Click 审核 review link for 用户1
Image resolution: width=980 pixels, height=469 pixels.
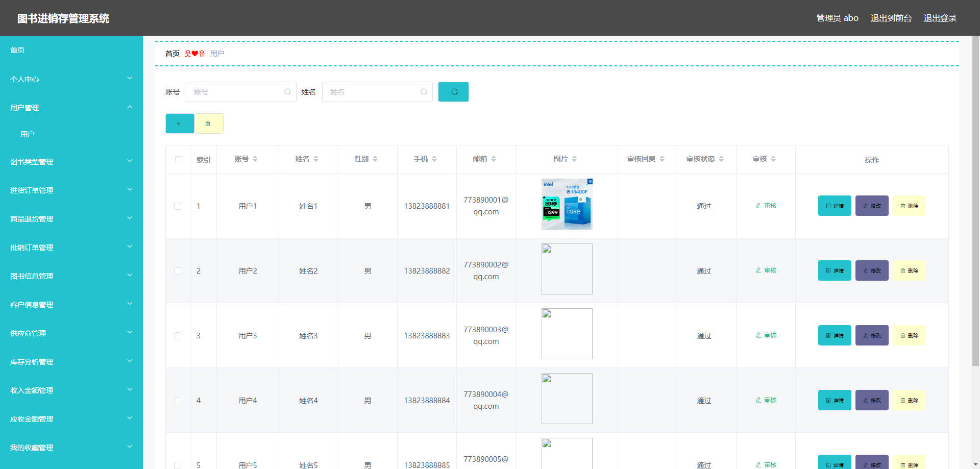point(766,206)
